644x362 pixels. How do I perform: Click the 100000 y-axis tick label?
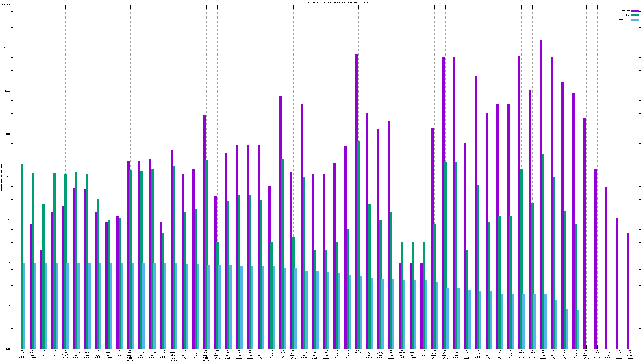point(7,48)
